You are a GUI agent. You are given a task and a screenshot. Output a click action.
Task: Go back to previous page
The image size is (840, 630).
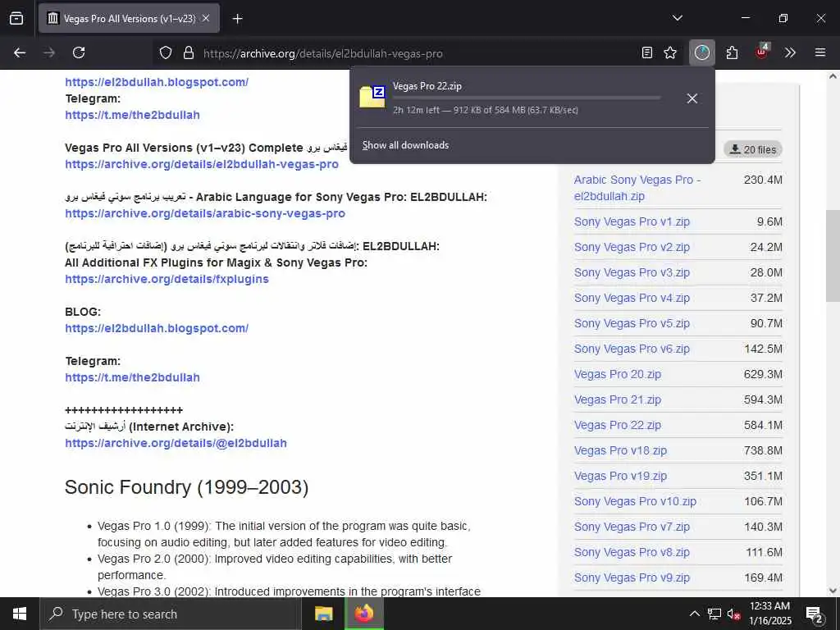[x=20, y=52]
